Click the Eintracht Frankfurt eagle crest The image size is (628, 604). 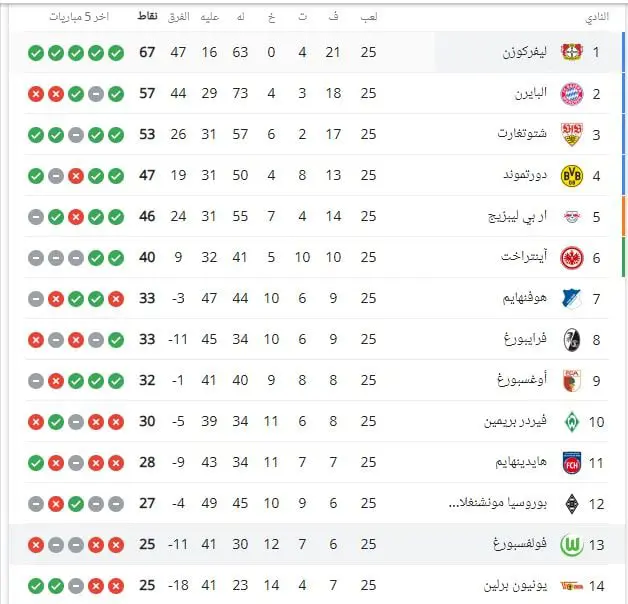point(572,258)
